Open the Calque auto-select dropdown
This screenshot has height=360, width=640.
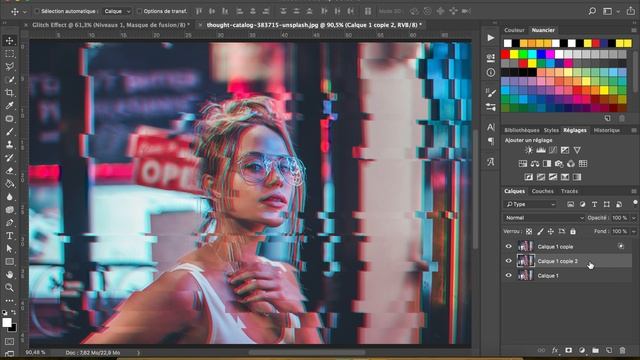click(x=117, y=11)
